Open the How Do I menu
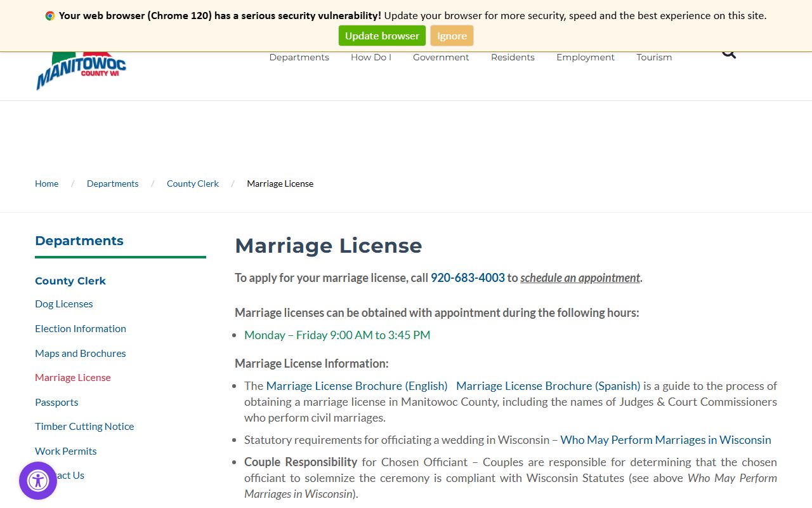812x508 pixels. click(371, 57)
